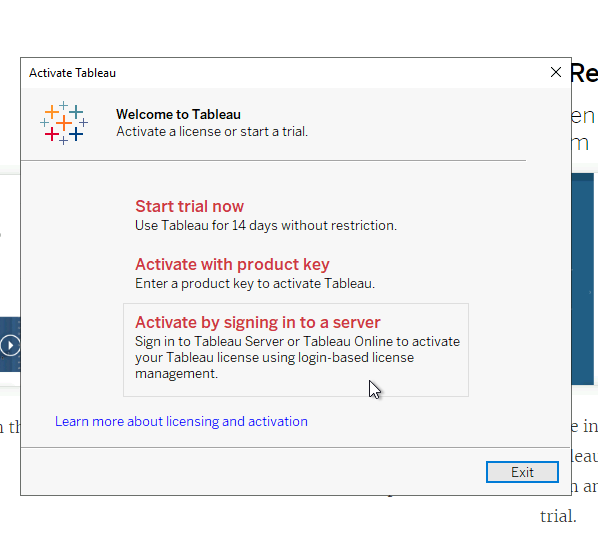Close the Activate Tableau dialog

click(556, 72)
